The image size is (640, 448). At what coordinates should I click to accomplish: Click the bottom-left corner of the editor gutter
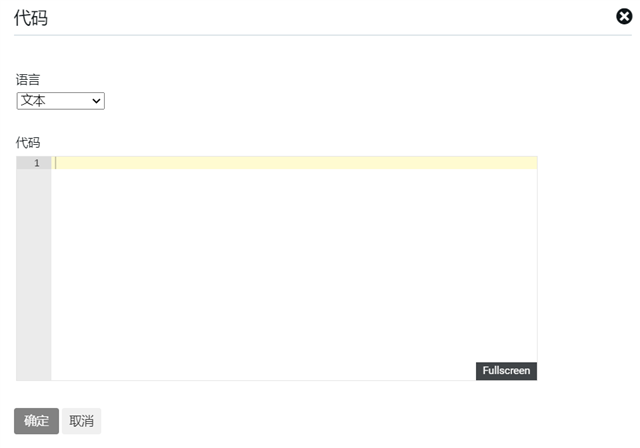pos(20,376)
